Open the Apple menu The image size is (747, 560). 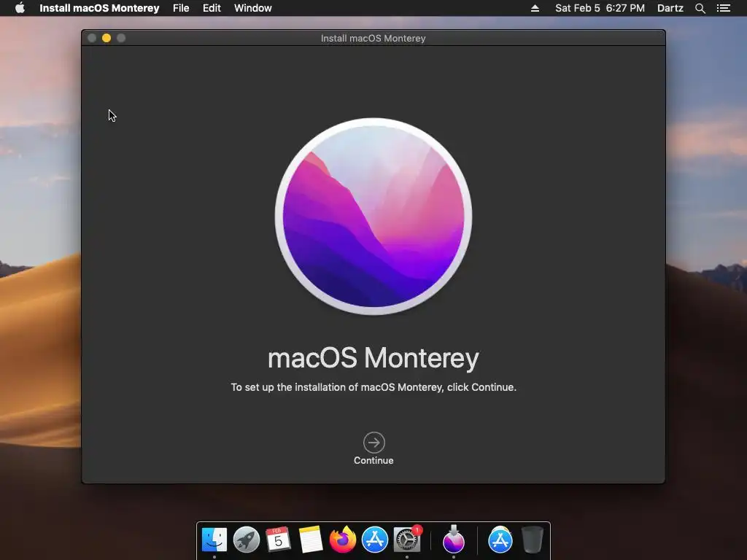pyautogui.click(x=20, y=8)
